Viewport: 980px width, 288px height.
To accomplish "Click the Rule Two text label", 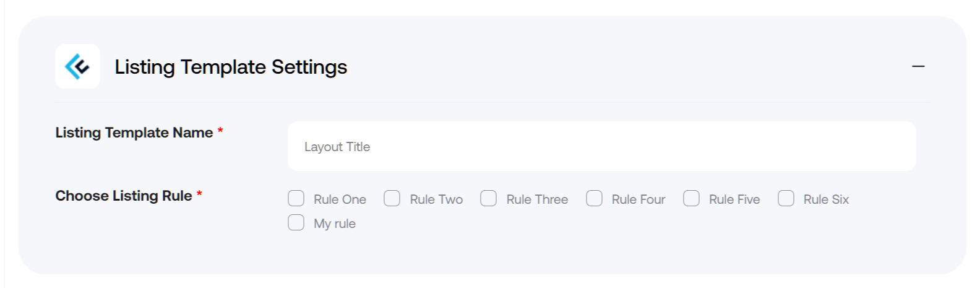I will [x=436, y=199].
